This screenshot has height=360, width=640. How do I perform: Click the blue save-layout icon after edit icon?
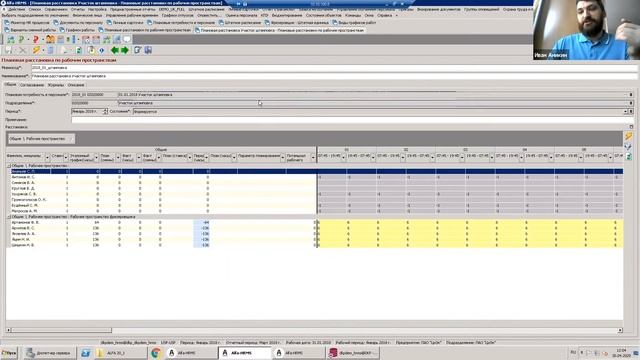(148, 50)
